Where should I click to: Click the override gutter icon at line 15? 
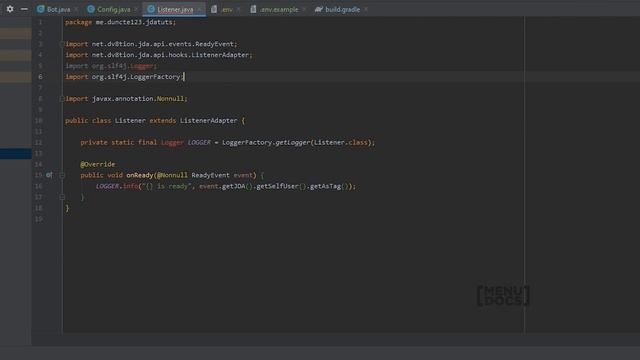click(49, 175)
